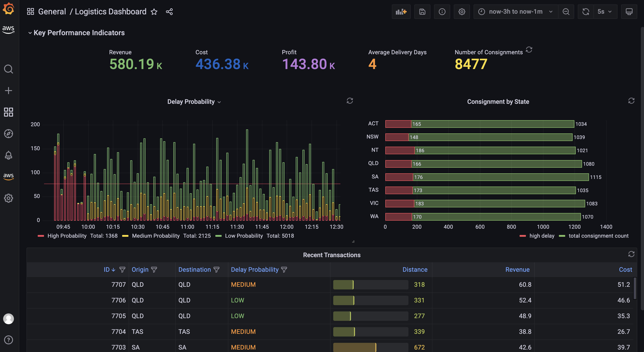Open Explore compass icon in sidebar
644x352 pixels.
pos(9,134)
